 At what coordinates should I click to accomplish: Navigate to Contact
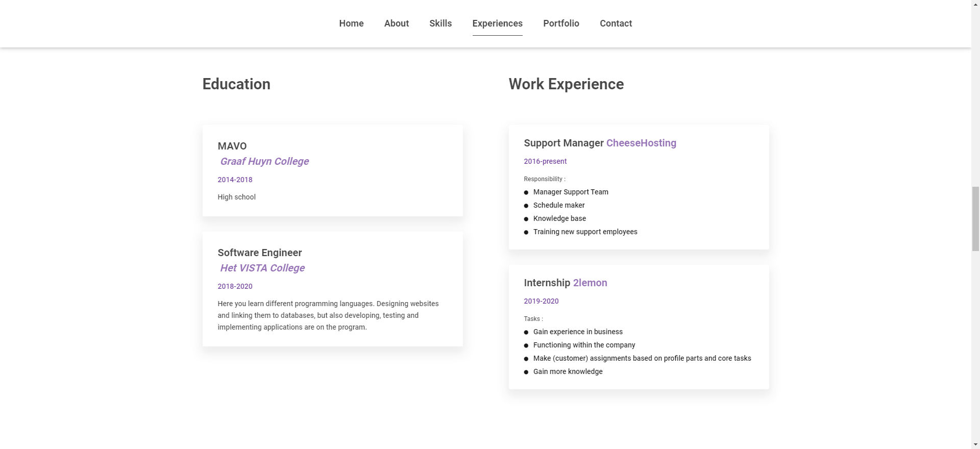coord(616,23)
